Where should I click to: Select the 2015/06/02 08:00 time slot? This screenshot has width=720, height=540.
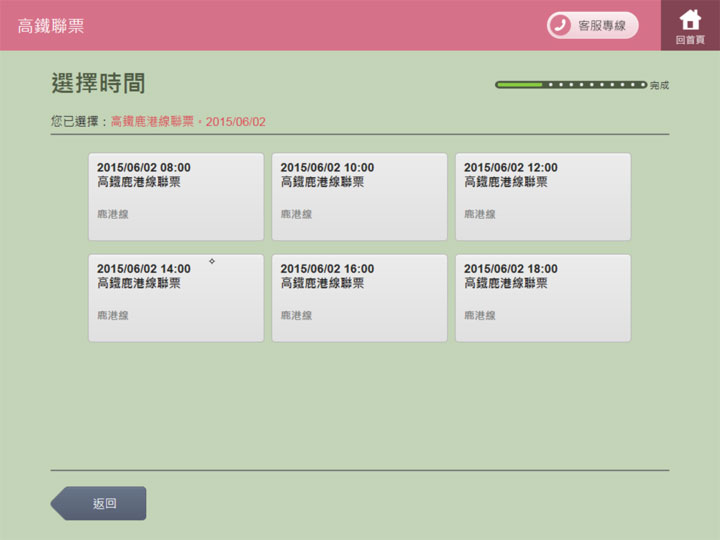pos(176,196)
